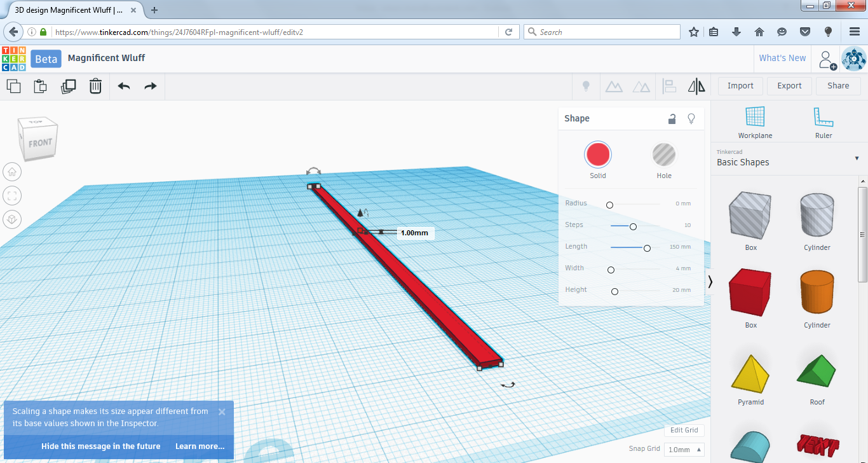This screenshot has height=463, width=868.
Task: Open the Tinkercad logo home
Action: 14,58
